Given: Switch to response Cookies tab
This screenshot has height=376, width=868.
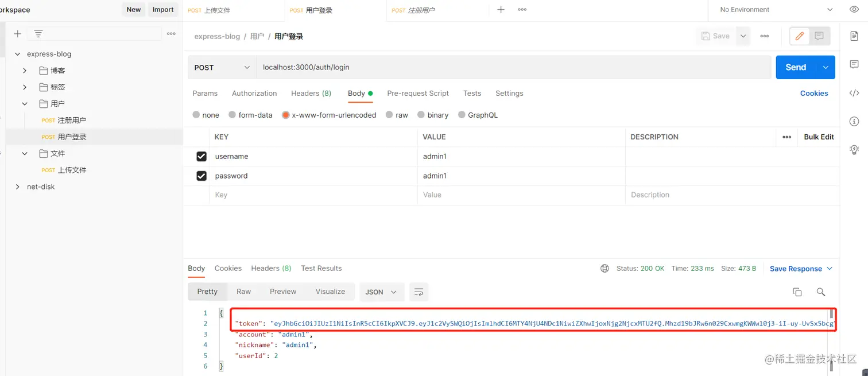Looking at the screenshot, I should tap(228, 268).
